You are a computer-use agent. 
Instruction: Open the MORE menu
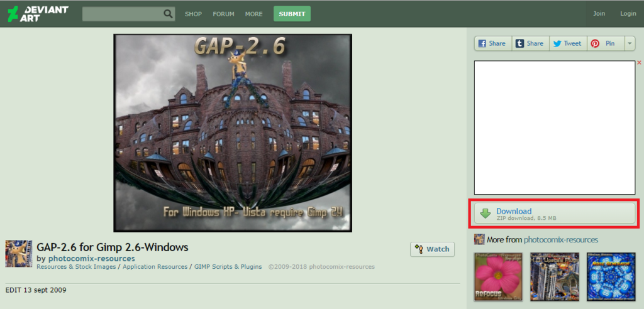(x=254, y=14)
